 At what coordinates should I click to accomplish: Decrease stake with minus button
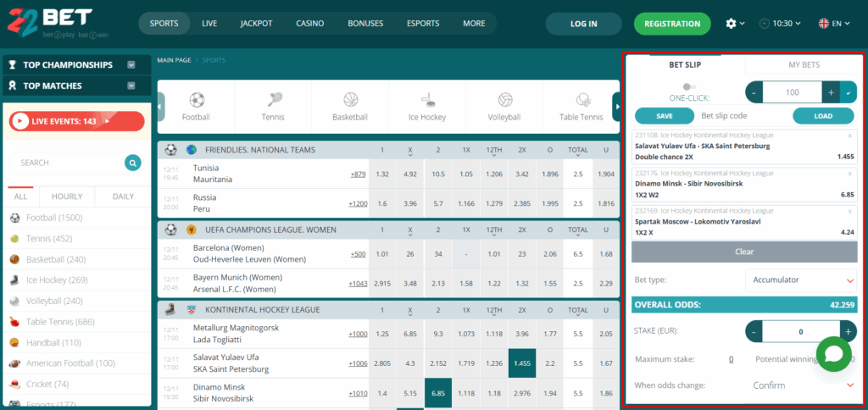pos(754,331)
